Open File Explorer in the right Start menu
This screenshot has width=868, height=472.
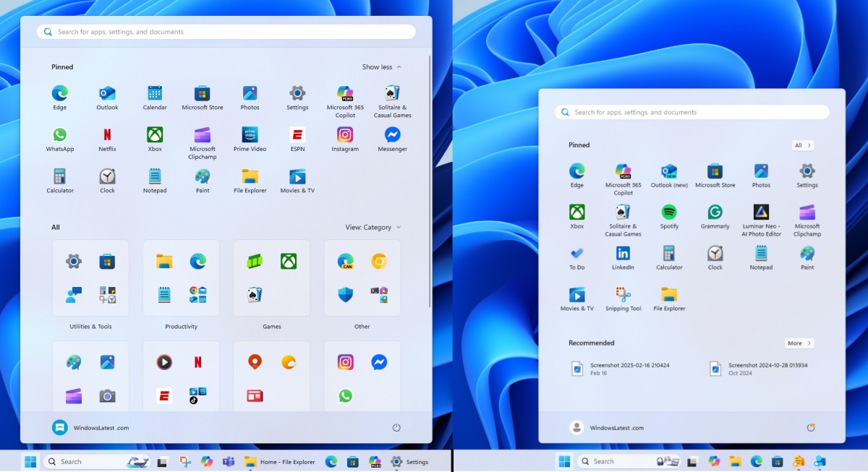669,299
